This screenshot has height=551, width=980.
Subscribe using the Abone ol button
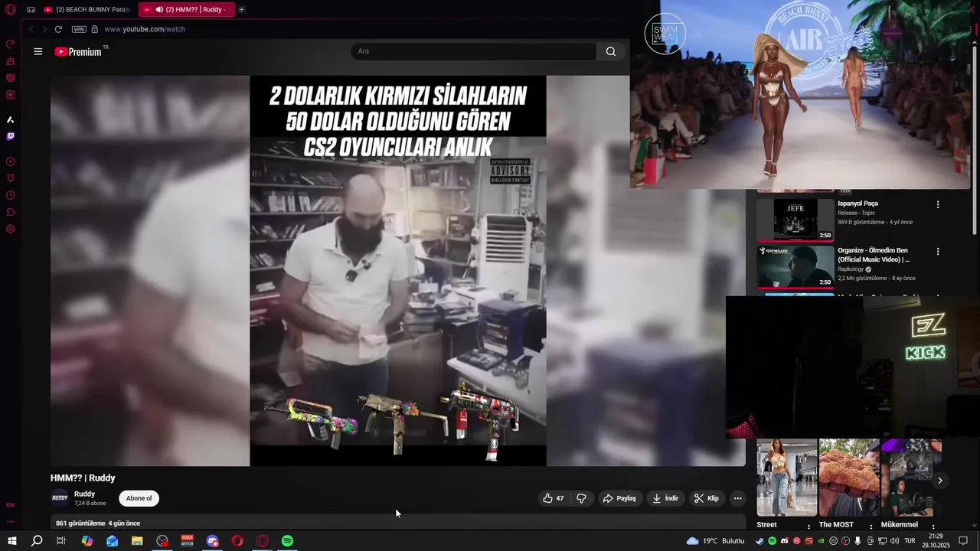tap(139, 498)
